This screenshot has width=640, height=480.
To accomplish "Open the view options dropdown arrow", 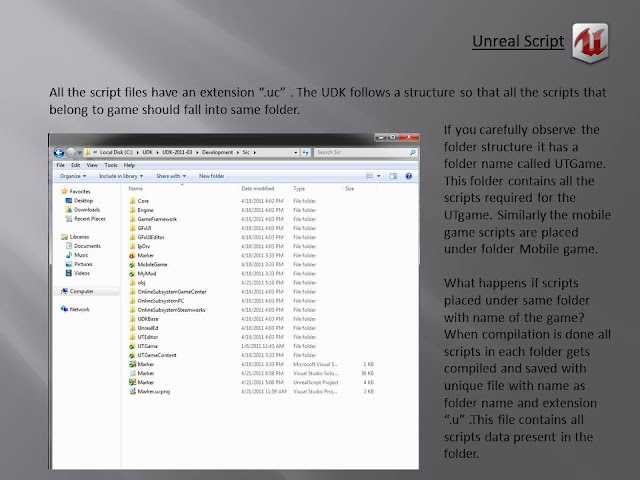I will (378, 176).
